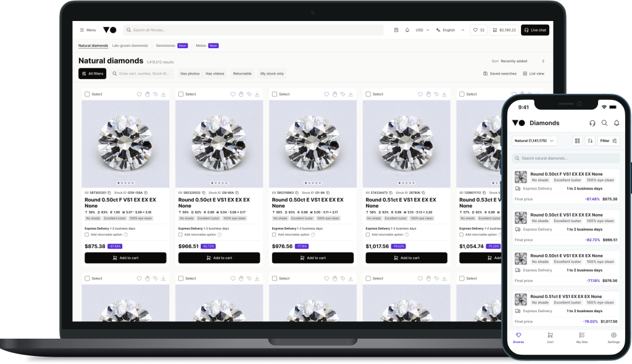
Task: Tap Cart in the phone bottom bar
Action: tap(550, 338)
